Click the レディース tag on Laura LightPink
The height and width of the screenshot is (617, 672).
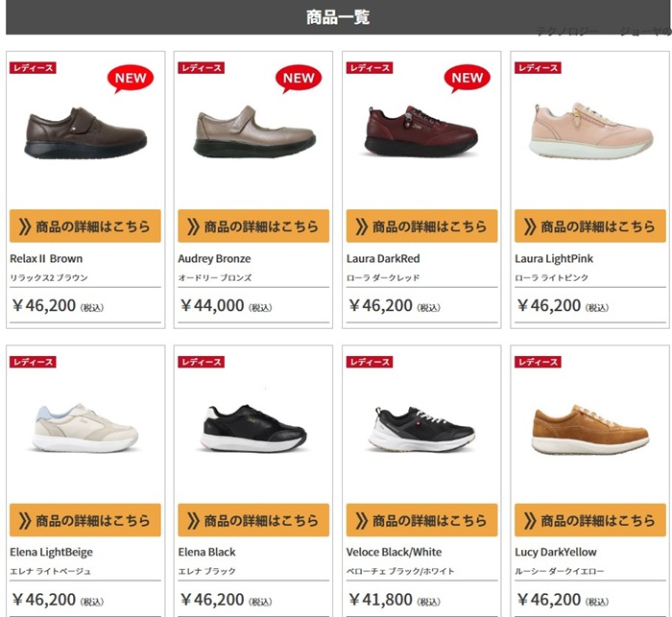coord(538,68)
